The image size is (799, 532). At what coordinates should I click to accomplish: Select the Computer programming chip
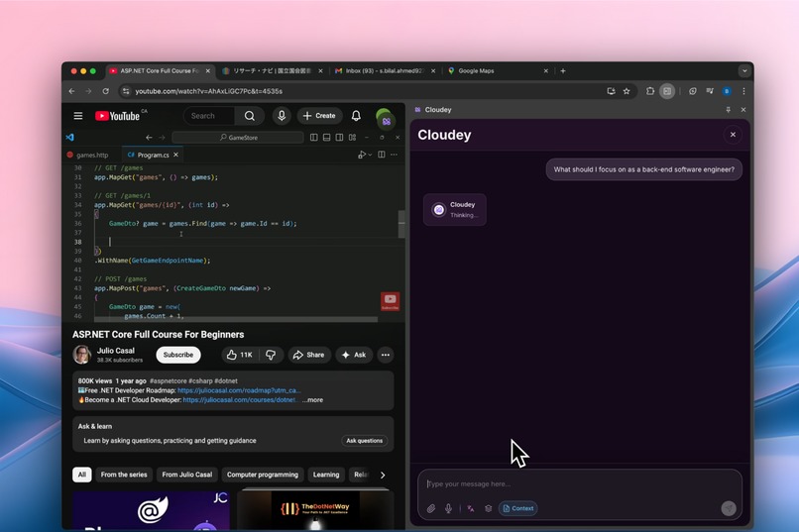point(263,475)
